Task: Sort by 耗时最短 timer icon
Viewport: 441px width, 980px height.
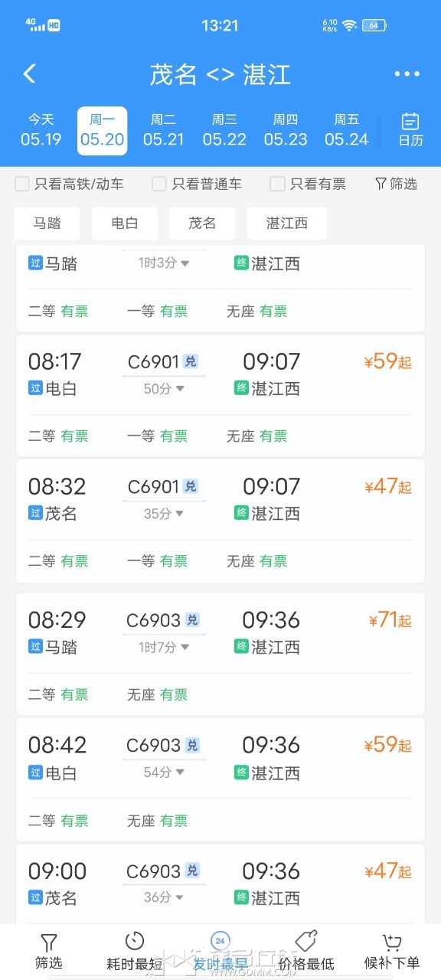Action: [x=134, y=941]
